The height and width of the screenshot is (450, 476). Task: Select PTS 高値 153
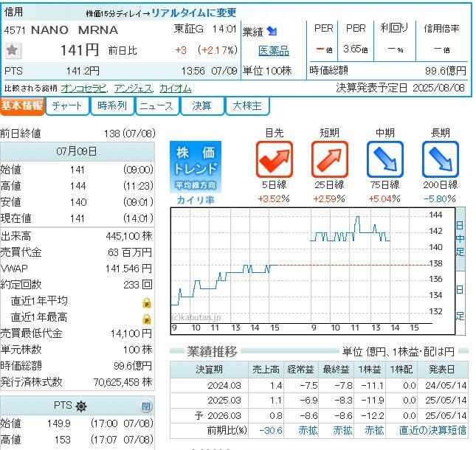62,440
